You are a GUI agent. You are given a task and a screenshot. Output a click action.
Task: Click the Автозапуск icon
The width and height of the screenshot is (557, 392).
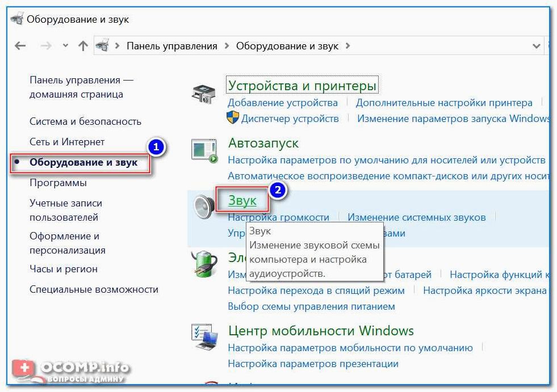click(x=204, y=151)
